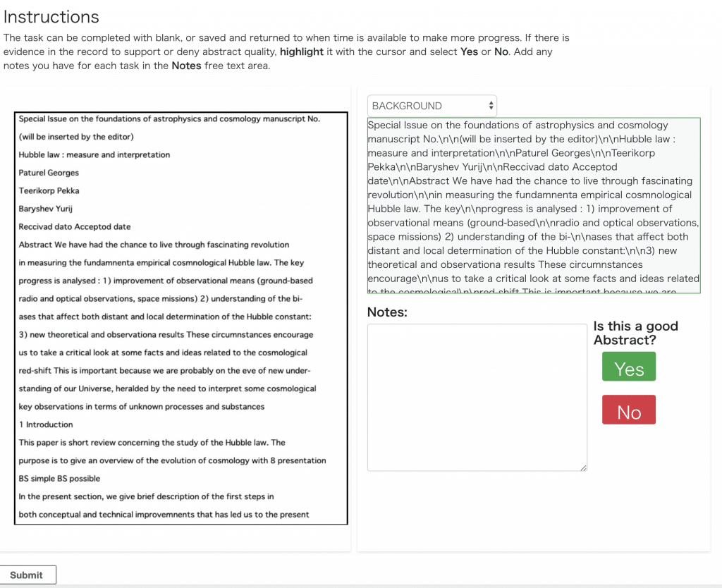The image size is (722, 588).
Task: Open the BACKGROUND section dropdown
Action: pos(432,106)
